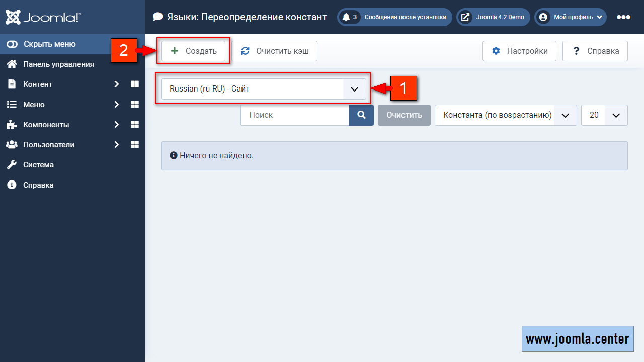Open the Система menu item
The height and width of the screenshot is (362, 644).
point(38,165)
